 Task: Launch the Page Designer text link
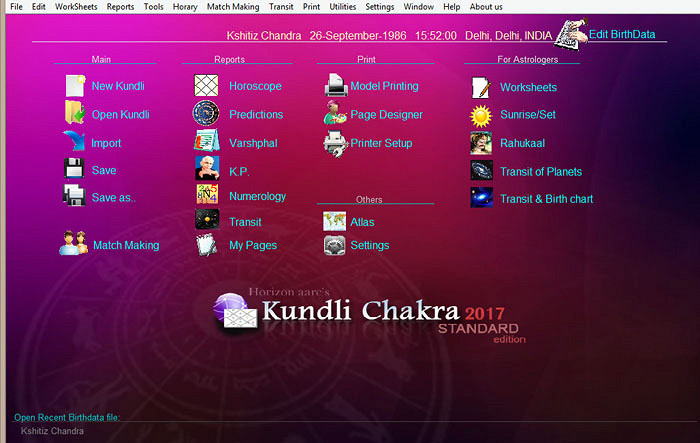click(x=386, y=114)
